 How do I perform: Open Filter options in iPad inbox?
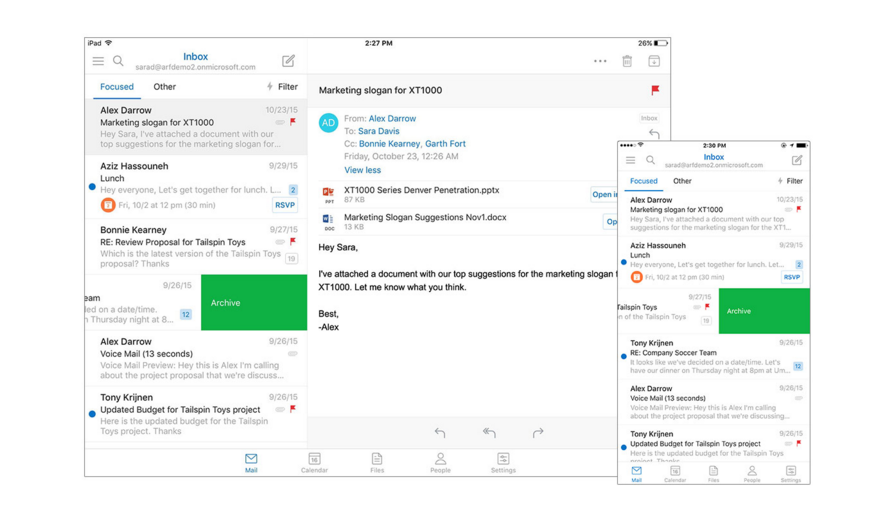[282, 86]
